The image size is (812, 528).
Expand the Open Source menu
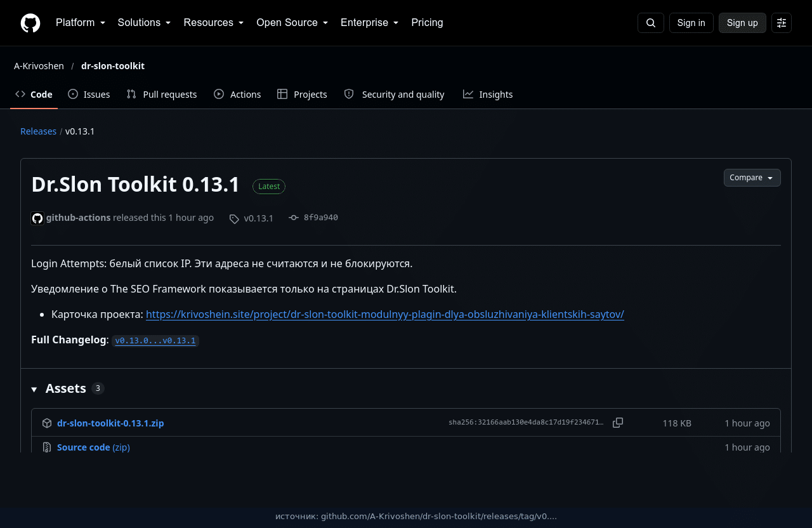tap(292, 23)
